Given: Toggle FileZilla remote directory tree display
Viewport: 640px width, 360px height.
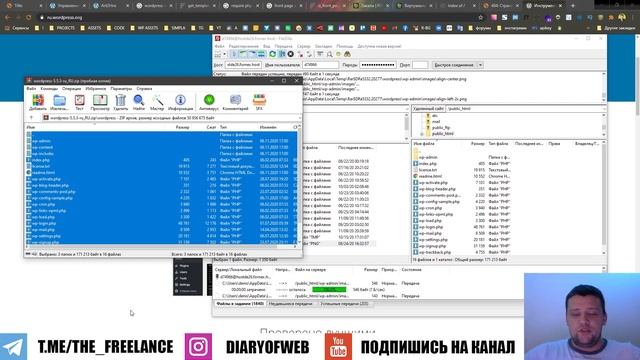Looking at the screenshot, I should tap(252, 54).
